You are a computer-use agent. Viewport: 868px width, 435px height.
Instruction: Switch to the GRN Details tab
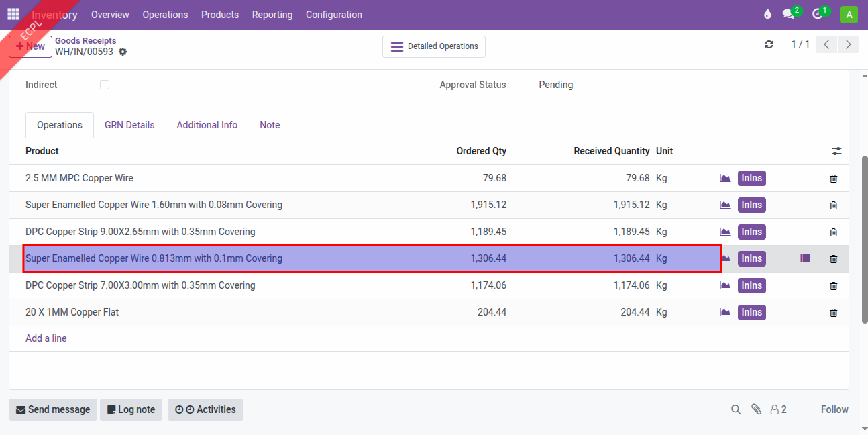[x=129, y=125]
